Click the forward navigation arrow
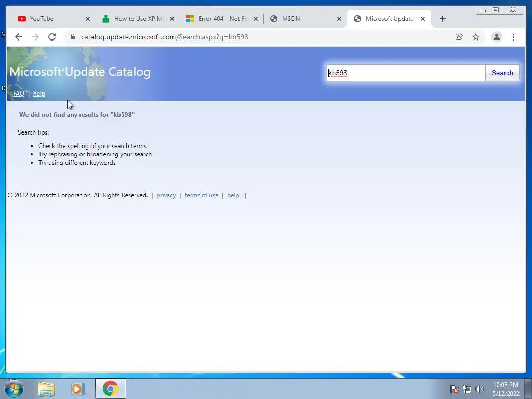 click(x=35, y=37)
